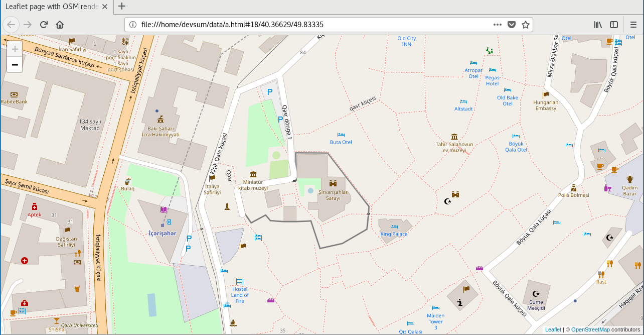Image resolution: width=644 pixels, height=335 pixels.
Task: Click the RabitəBank bank icon
Action: (14, 94)
